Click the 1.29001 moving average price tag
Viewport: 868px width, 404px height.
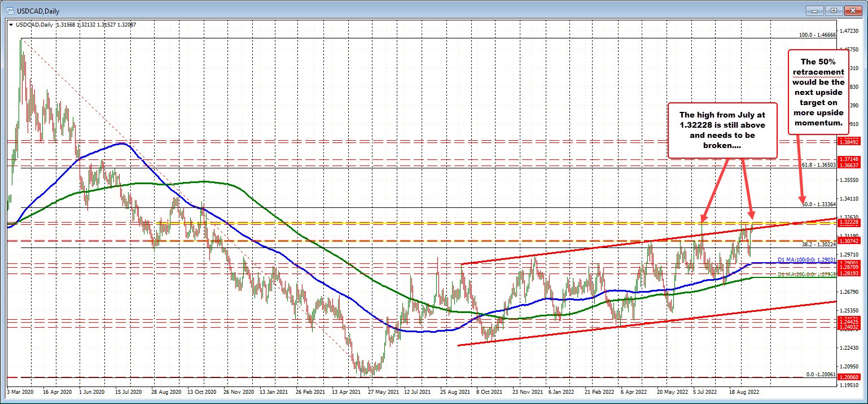(848, 263)
